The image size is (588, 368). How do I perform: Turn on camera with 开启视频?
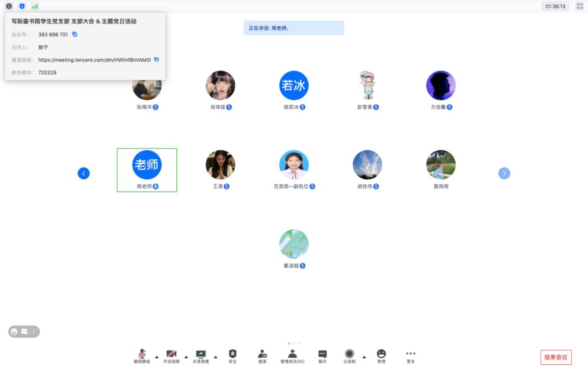(171, 355)
